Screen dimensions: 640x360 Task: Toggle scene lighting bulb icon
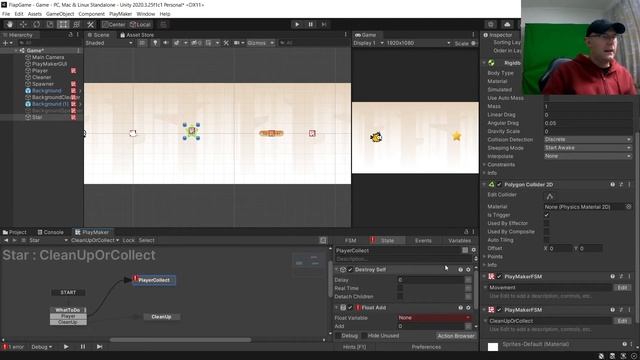(155, 43)
